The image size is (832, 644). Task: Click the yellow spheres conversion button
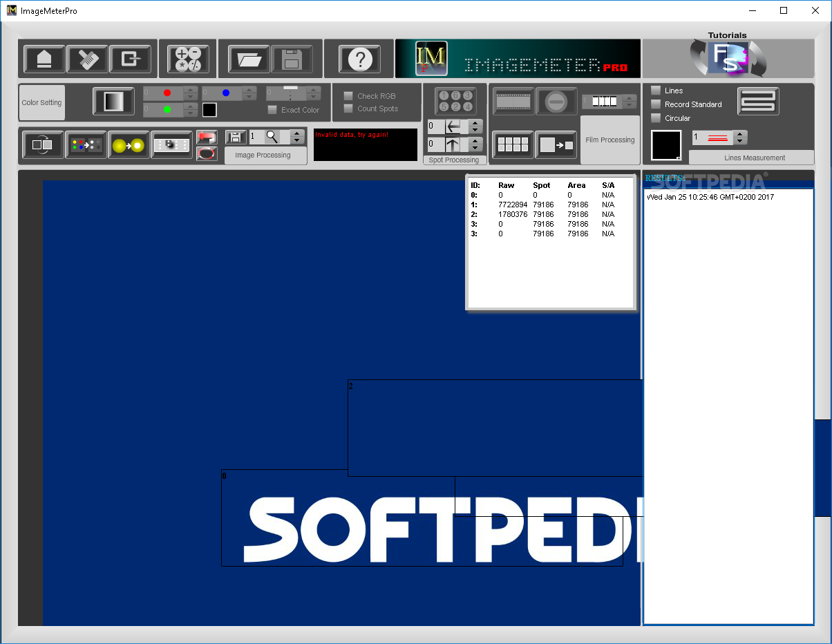click(x=129, y=145)
